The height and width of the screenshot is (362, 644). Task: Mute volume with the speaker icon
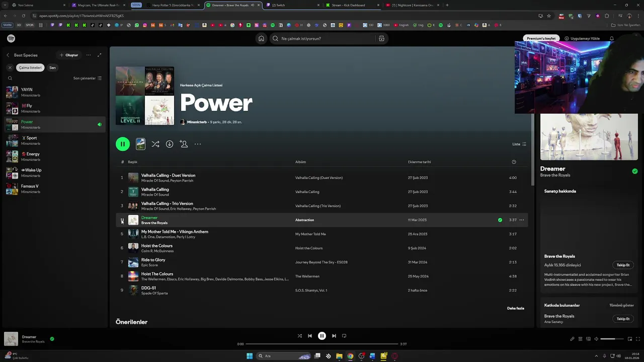596,339
